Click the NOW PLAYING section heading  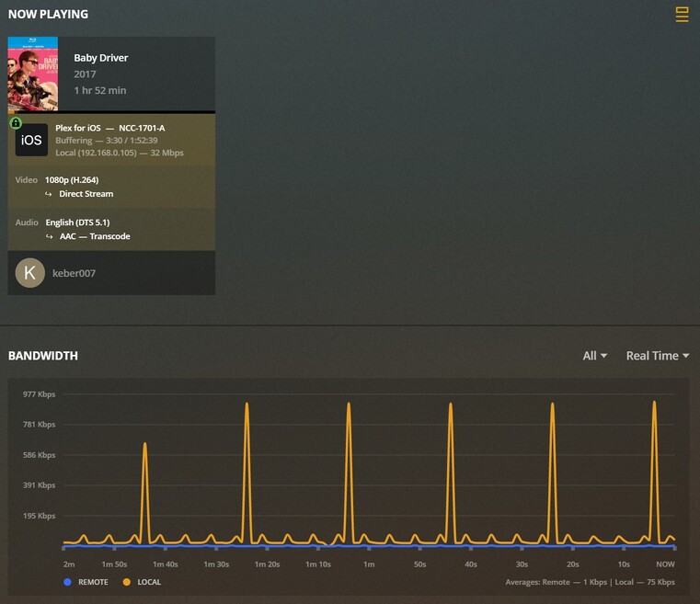[48, 15]
